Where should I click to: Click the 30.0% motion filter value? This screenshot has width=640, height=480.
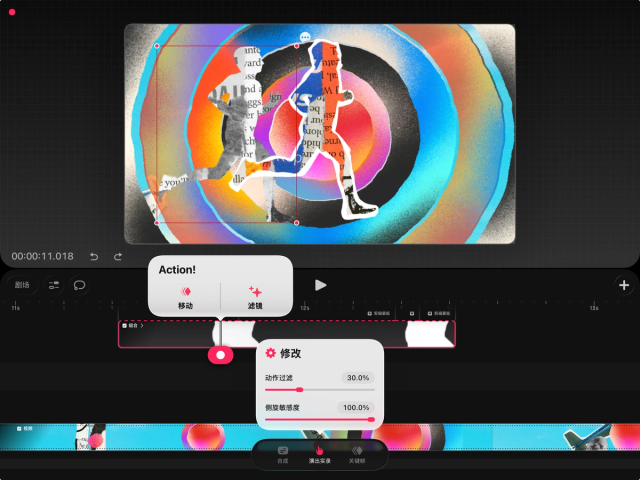tap(358, 378)
